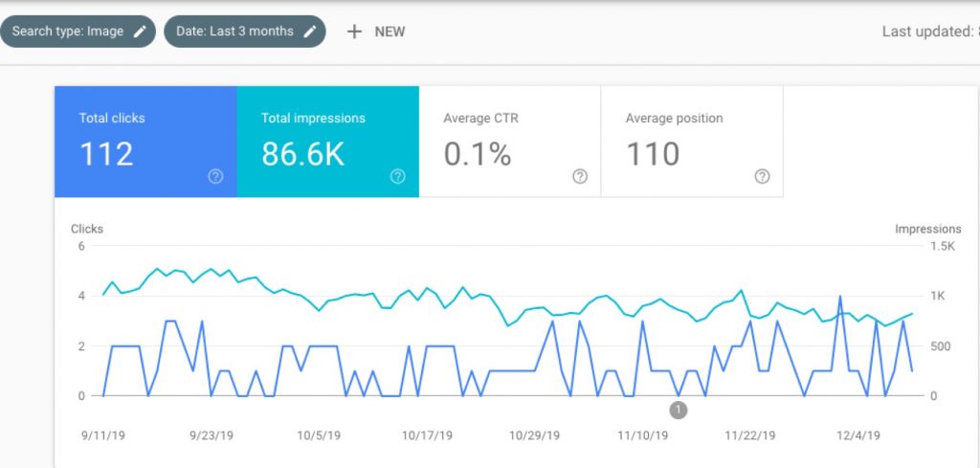Click the annotation marker 1 on chart
980x468 pixels.
click(x=679, y=411)
